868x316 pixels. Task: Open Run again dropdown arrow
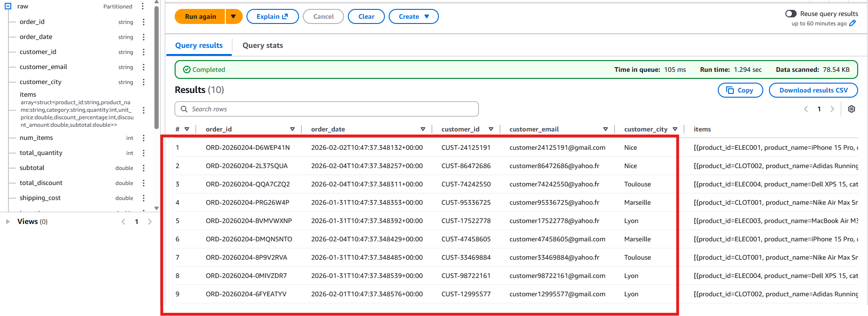[x=233, y=16]
